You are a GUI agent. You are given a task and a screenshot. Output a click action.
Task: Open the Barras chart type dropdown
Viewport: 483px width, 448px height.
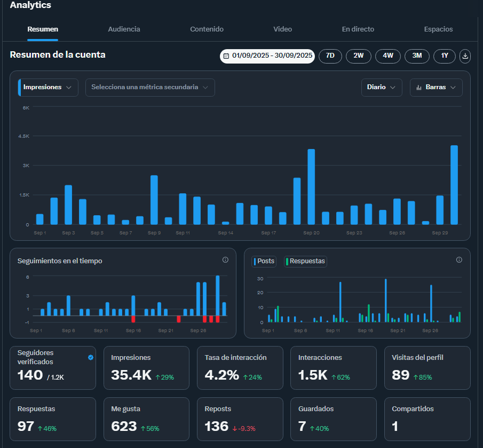[x=436, y=88]
